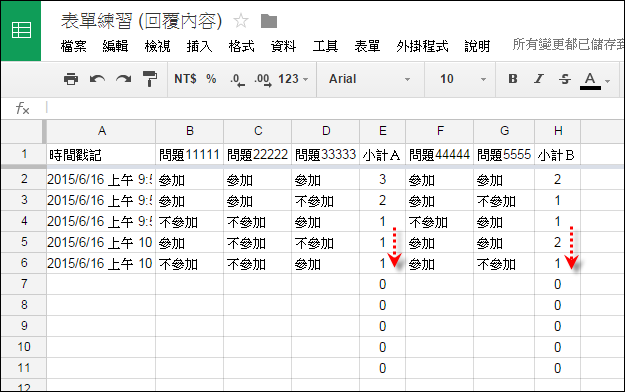Open the 資料 menu
This screenshot has height=392, width=625.
pyautogui.click(x=283, y=46)
